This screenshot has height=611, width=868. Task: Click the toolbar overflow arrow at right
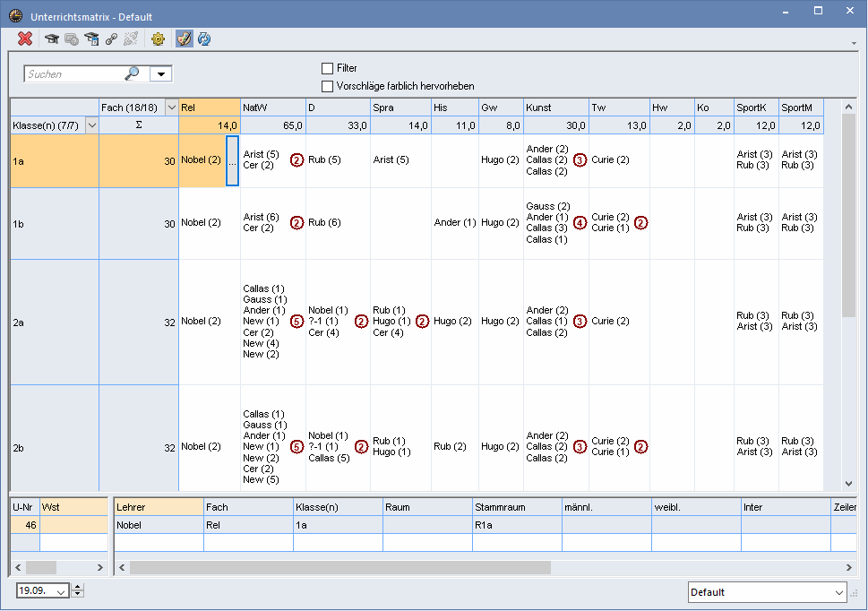[x=855, y=43]
